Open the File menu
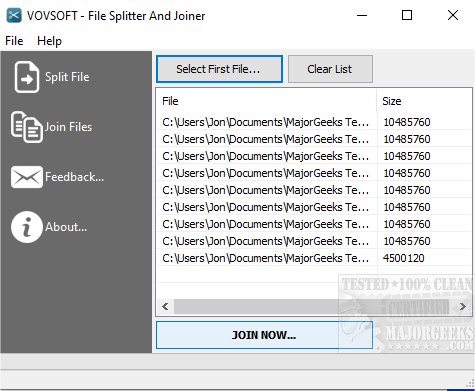475x391 pixels. [x=14, y=41]
